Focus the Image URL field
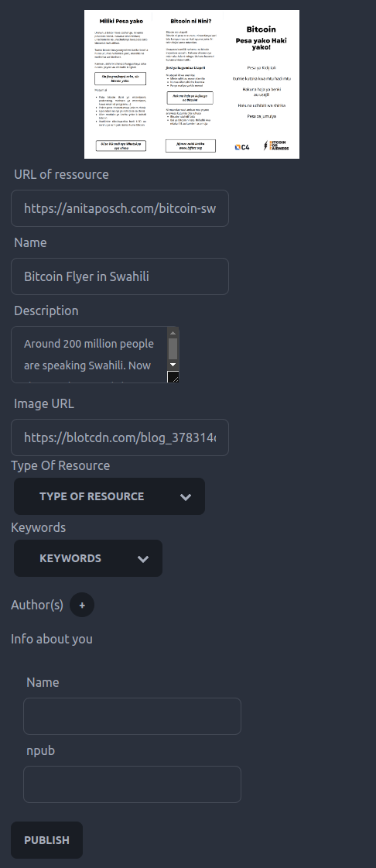376x868 pixels. tap(120, 437)
